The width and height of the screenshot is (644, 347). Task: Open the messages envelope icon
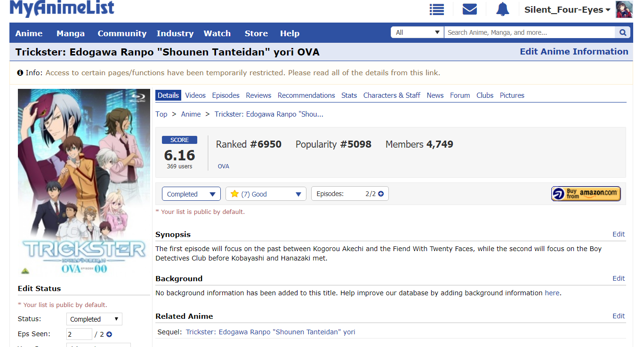click(x=470, y=9)
